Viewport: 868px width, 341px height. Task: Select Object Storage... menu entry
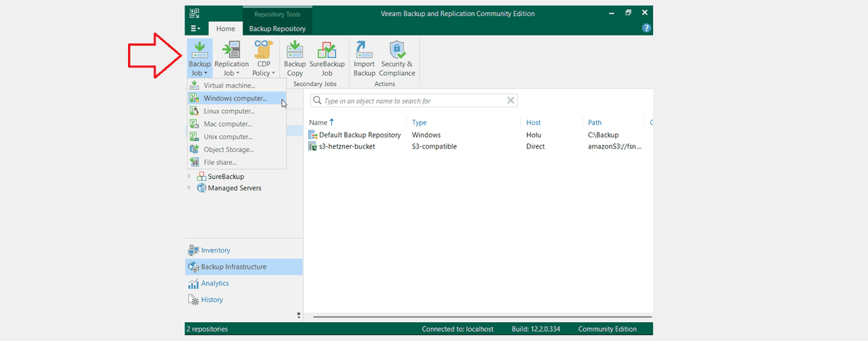click(237, 149)
